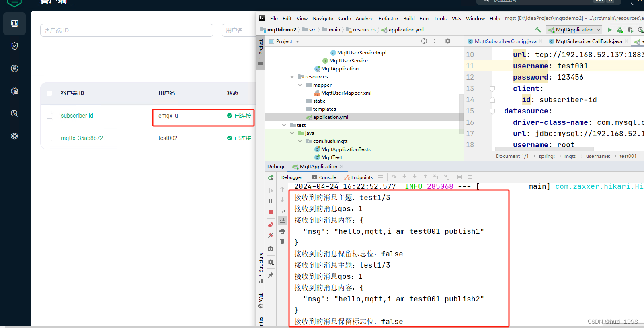644x328 pixels.
Task: Click the Print console output icon
Action: (282, 231)
